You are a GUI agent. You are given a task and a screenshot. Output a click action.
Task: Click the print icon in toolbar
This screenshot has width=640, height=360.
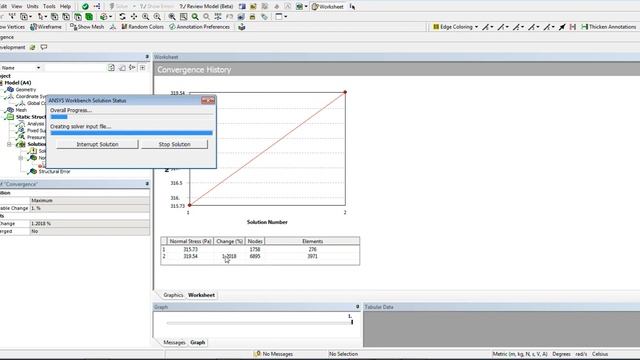252,17
